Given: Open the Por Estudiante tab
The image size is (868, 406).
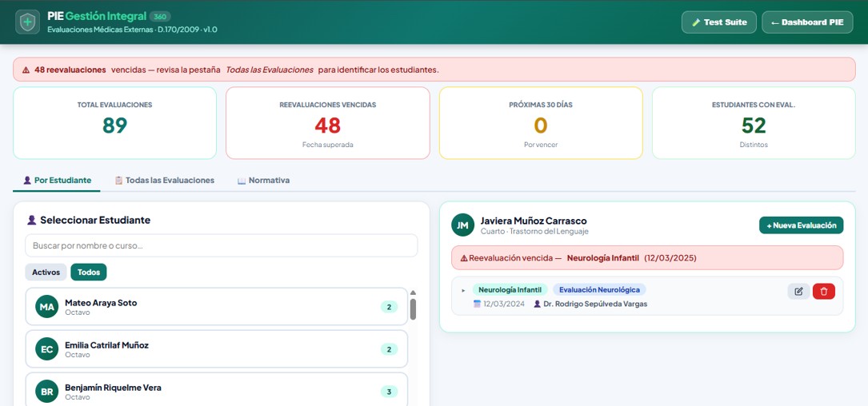Looking at the screenshot, I should click(x=57, y=181).
